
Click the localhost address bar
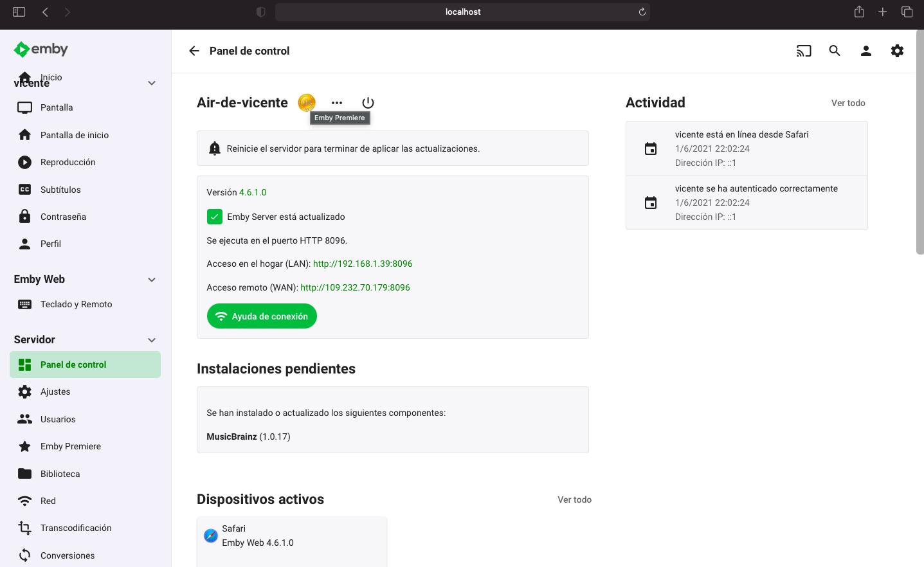[462, 12]
